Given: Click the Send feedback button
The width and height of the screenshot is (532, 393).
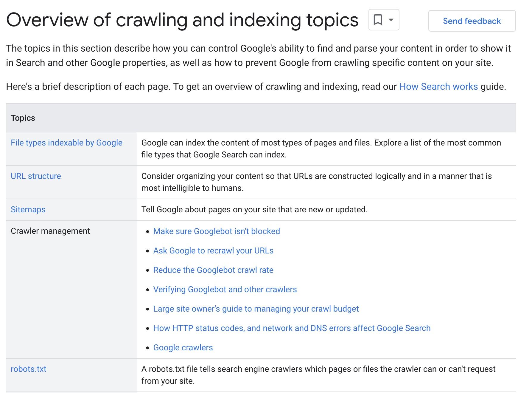Looking at the screenshot, I should click(x=472, y=21).
